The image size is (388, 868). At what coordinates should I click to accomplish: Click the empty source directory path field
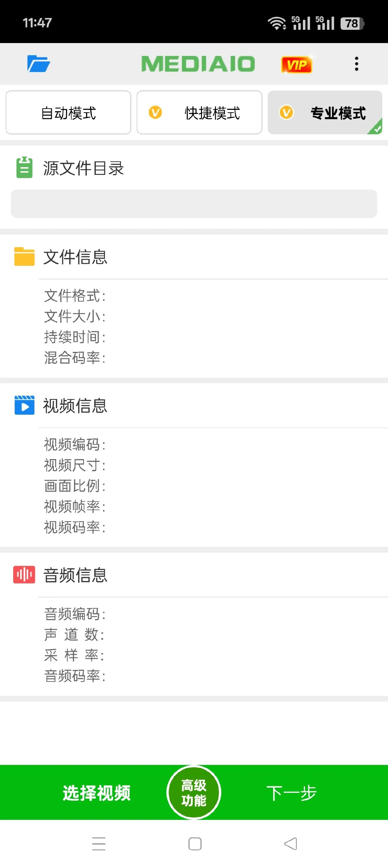tap(194, 204)
